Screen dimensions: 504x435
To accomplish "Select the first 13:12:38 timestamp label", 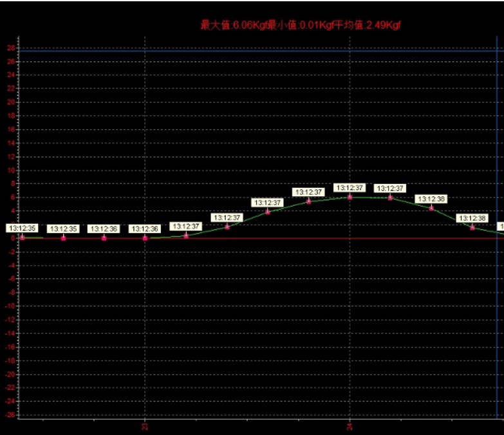I will click(x=431, y=199).
